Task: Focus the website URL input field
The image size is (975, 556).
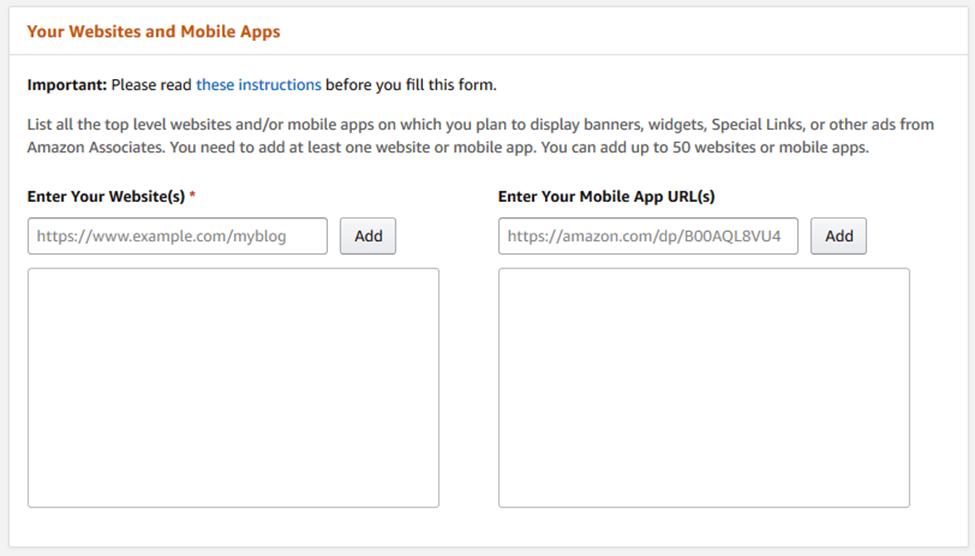Action: point(177,236)
